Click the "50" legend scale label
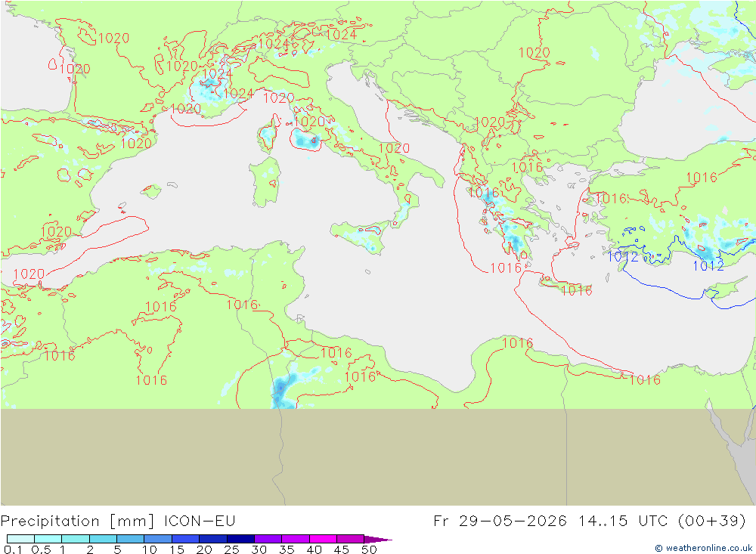Viewport: 756px width, 554px height. [369, 549]
